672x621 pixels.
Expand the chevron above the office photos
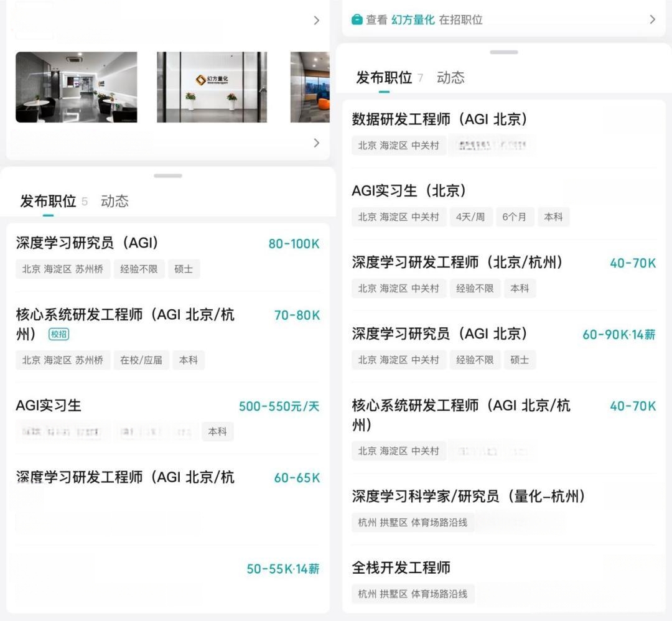click(x=316, y=20)
